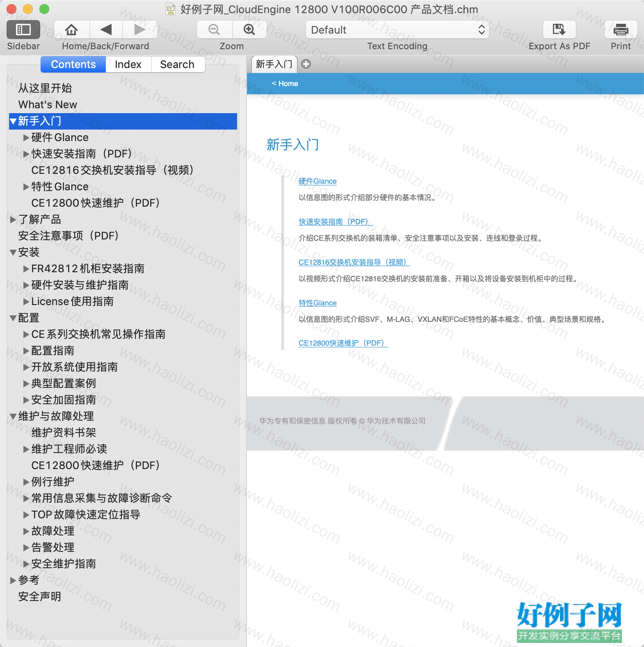This screenshot has width=644, height=647.
Task: Expand 开放系统使用指南 node
Action: pos(26,367)
